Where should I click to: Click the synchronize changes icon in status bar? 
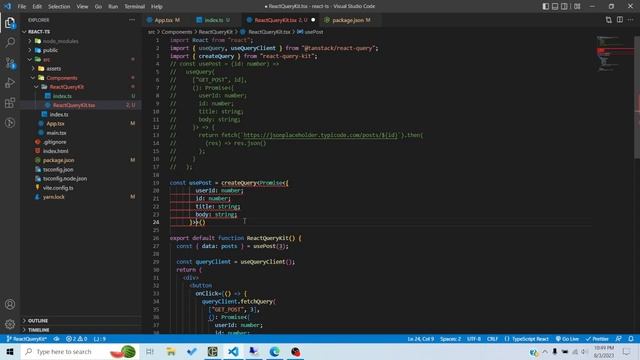tap(56, 339)
